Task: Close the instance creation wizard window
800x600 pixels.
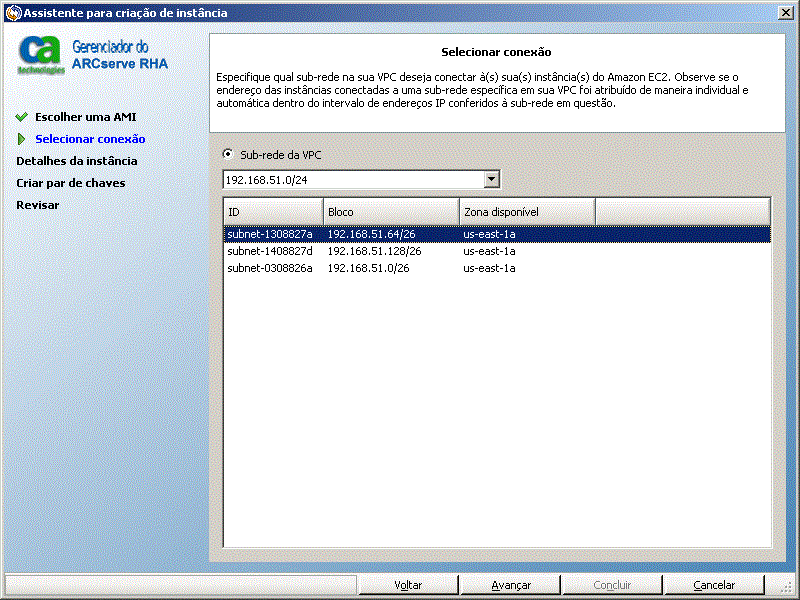Action: click(x=785, y=13)
